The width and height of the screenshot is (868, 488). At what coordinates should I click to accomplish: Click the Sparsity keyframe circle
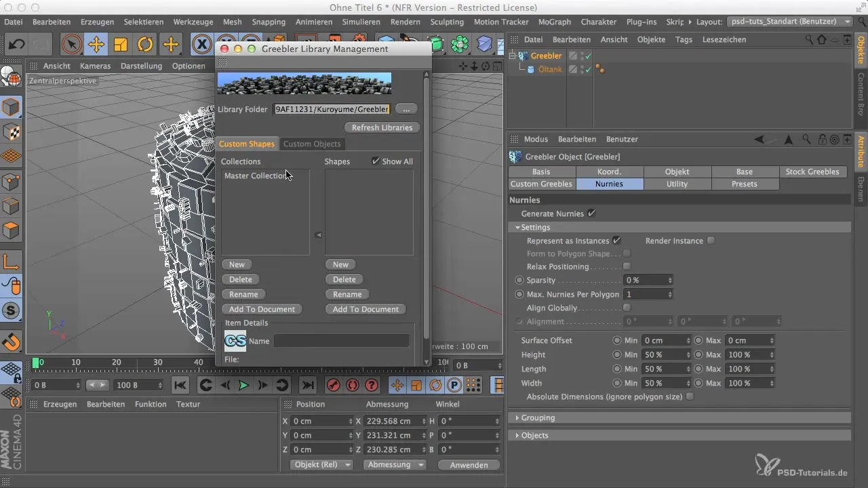tap(519, 280)
